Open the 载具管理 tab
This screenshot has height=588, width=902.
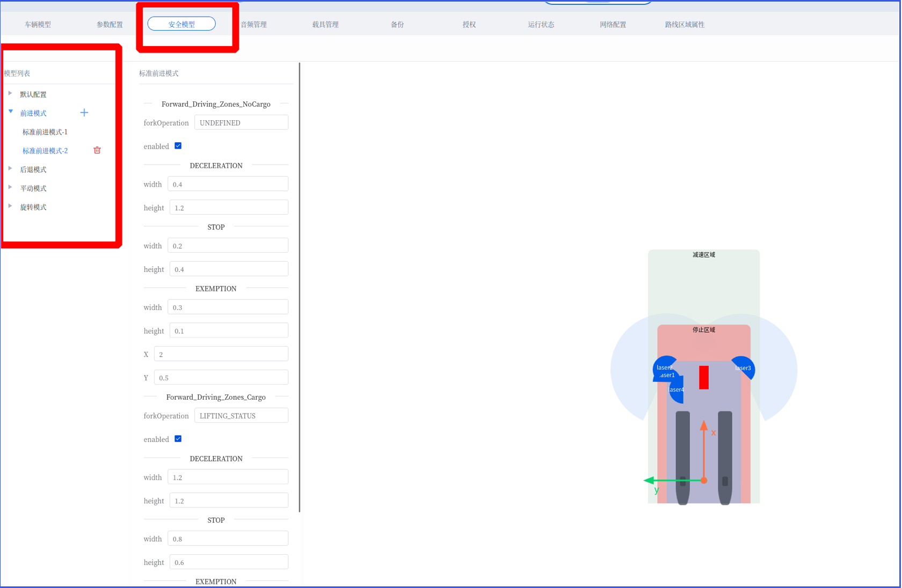(x=325, y=24)
